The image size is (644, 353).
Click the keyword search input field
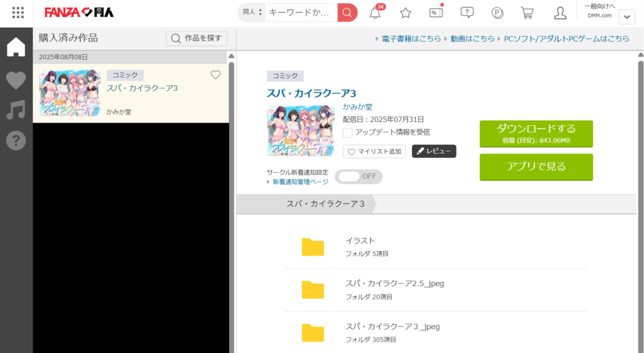[x=301, y=13]
